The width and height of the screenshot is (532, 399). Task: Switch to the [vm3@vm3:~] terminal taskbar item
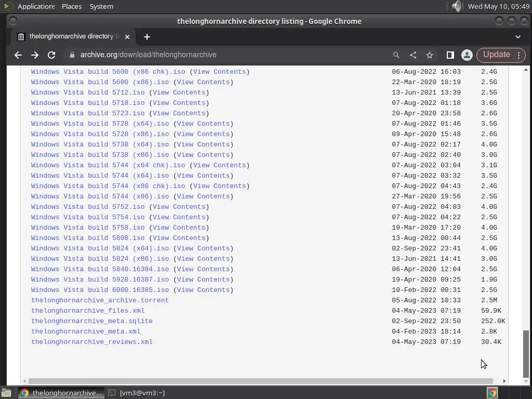click(137, 393)
